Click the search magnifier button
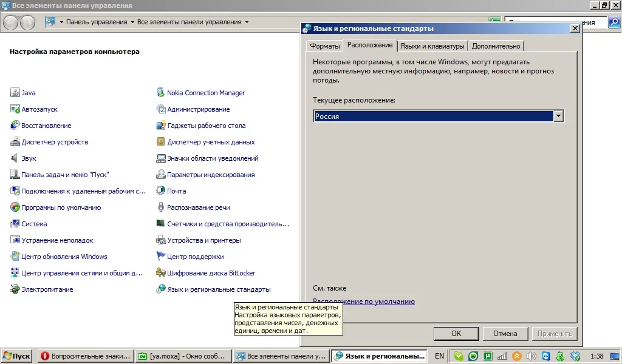The width and height of the screenshot is (622, 364). tap(614, 22)
